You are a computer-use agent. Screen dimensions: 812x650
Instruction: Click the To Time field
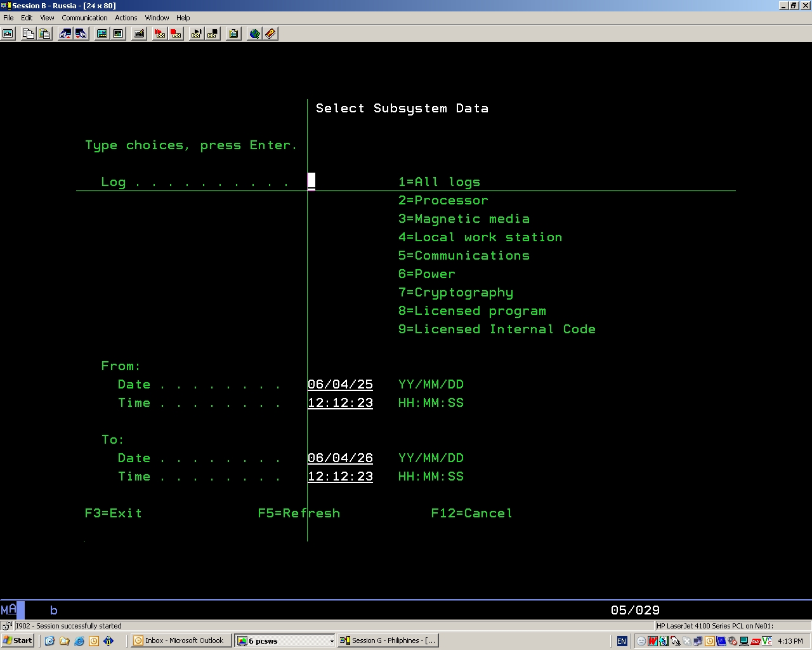340,476
